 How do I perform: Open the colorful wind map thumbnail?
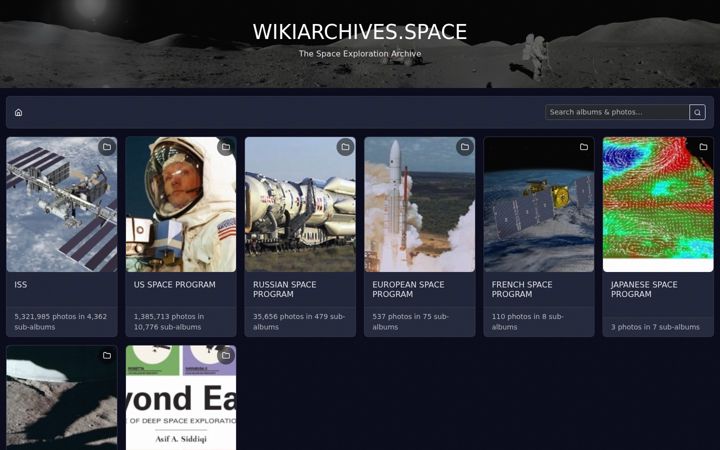pos(658,204)
